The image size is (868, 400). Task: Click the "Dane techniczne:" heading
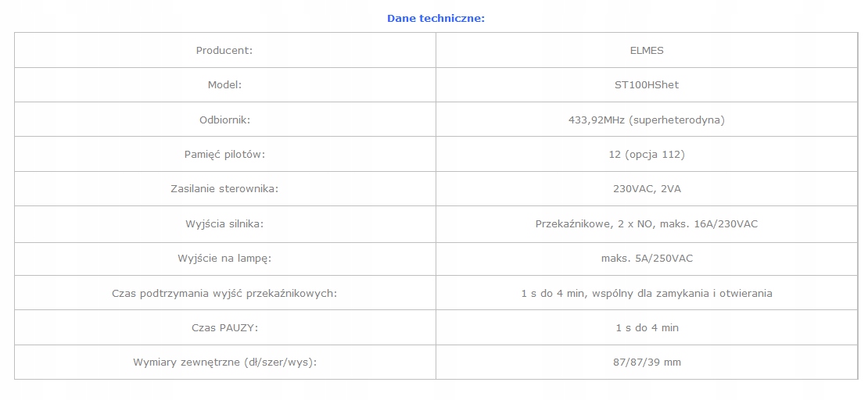436,18
